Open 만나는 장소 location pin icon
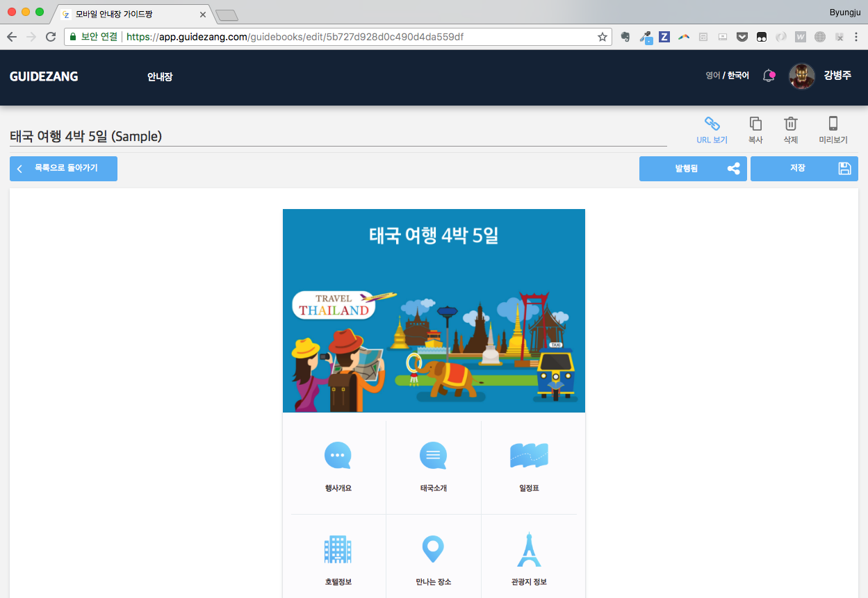Screen dimensions: 868x598 coord(433,549)
